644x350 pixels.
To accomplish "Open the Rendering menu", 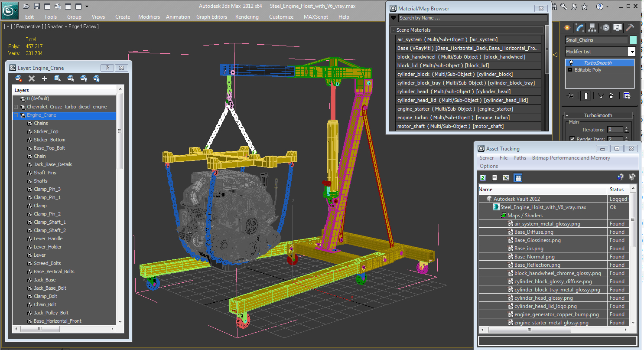I will coord(247,17).
